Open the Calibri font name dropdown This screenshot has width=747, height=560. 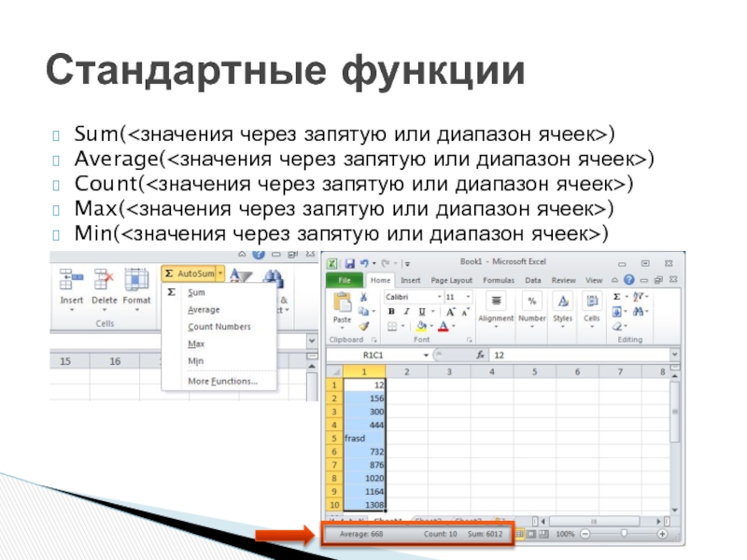point(439,296)
